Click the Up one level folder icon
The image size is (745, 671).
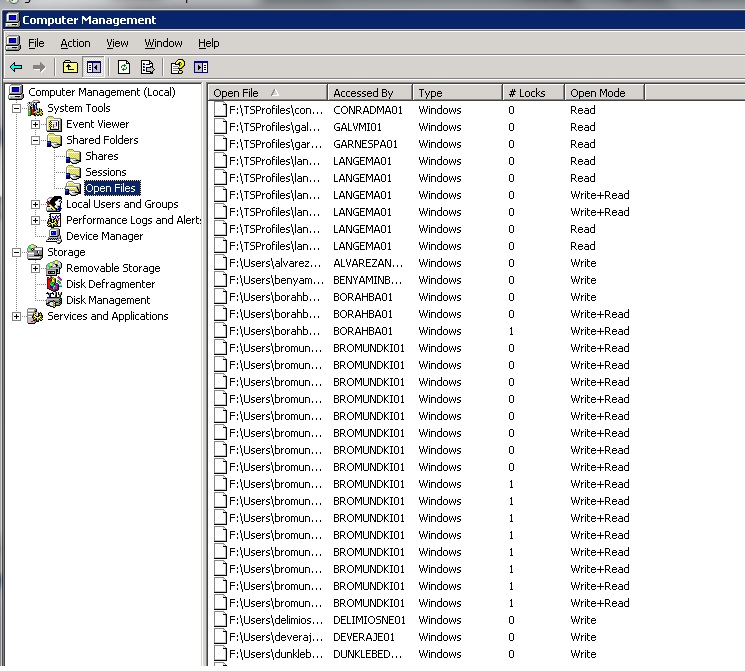[69, 67]
